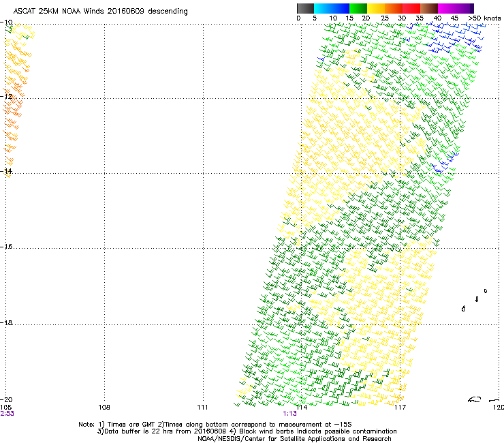Select the legend tick label '5'
The image size is (504, 443).
315,18
